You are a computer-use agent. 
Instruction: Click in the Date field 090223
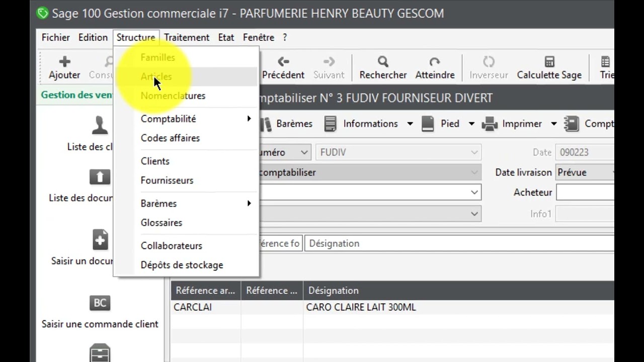tap(585, 152)
